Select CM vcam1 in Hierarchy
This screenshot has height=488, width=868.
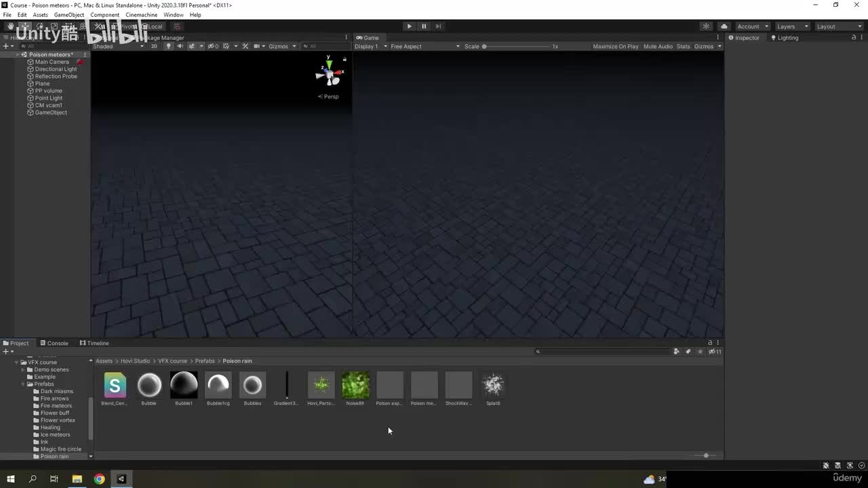[x=48, y=105]
